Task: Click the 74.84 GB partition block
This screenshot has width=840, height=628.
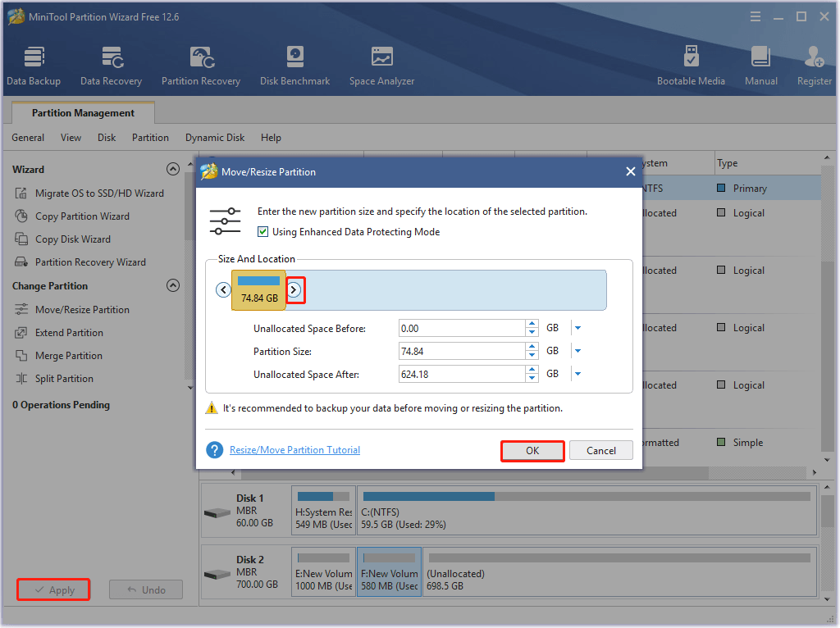Action: (258, 290)
